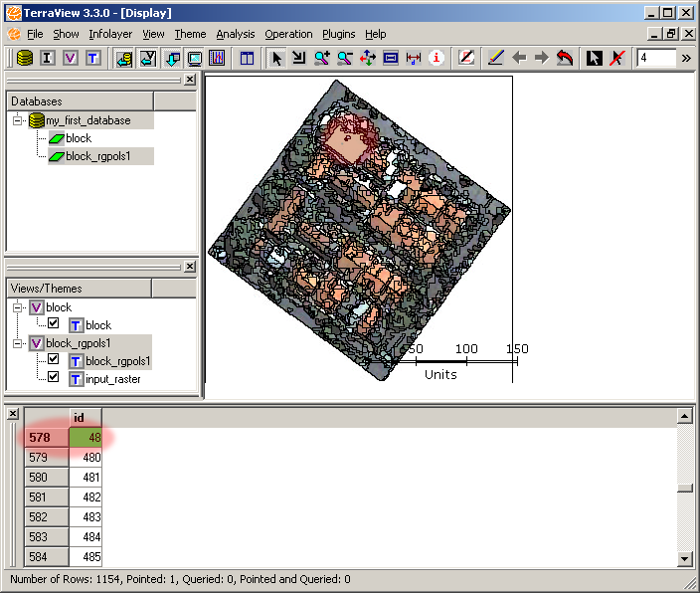Click the id column header
The width and height of the screenshot is (700, 593).
[85, 418]
